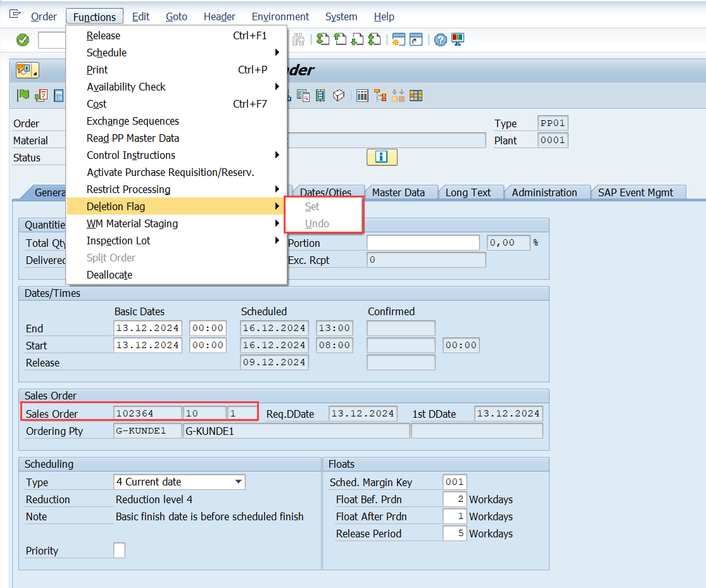The height and width of the screenshot is (588, 706).
Task: Go to next page icon
Action: pyautogui.click(x=358, y=40)
